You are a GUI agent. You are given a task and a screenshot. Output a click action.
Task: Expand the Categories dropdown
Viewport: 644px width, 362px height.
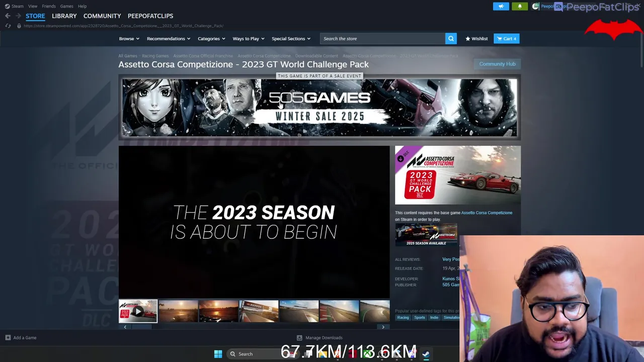pos(211,39)
